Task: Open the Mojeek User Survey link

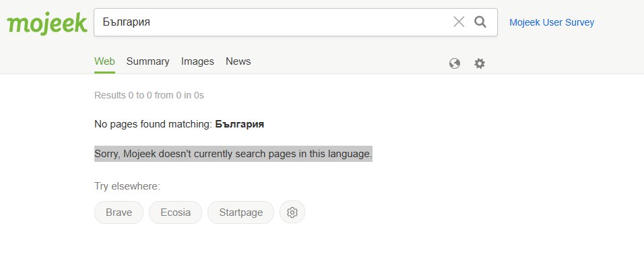Action: click(x=552, y=22)
